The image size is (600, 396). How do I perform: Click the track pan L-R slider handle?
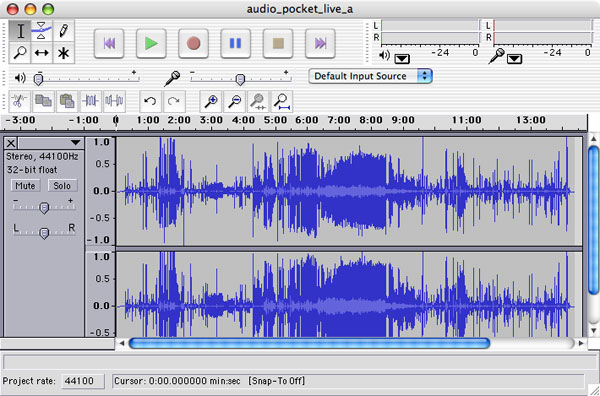[44, 233]
